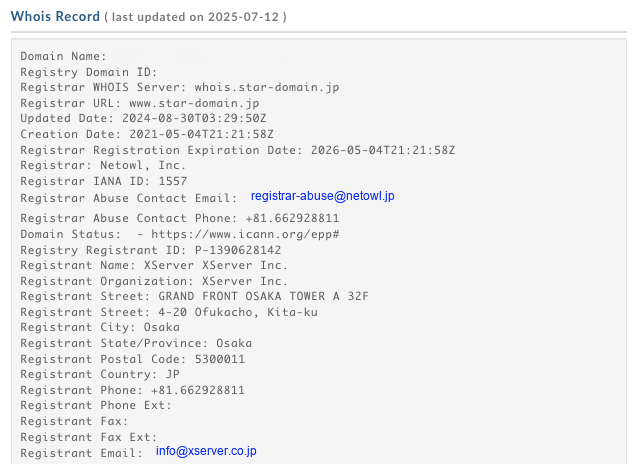The width and height of the screenshot is (636, 464).
Task: Click the Registrar Netowl, Inc. line
Action: 103,165
